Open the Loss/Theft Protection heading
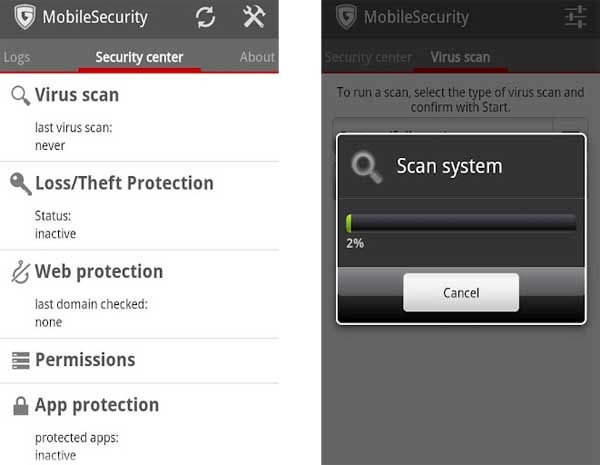Screen dimensions: 600x465 pos(124,183)
